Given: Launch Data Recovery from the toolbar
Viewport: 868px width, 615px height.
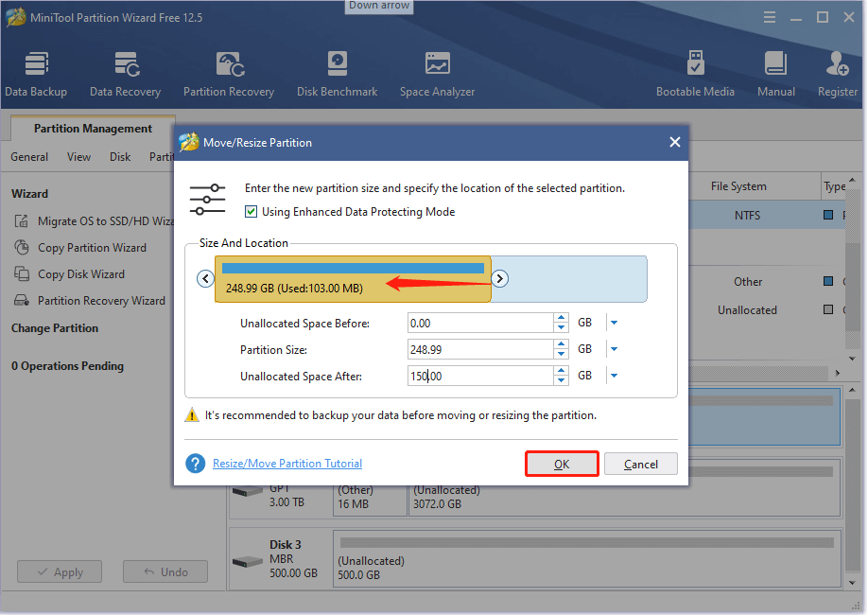Looking at the screenshot, I should pyautogui.click(x=126, y=74).
